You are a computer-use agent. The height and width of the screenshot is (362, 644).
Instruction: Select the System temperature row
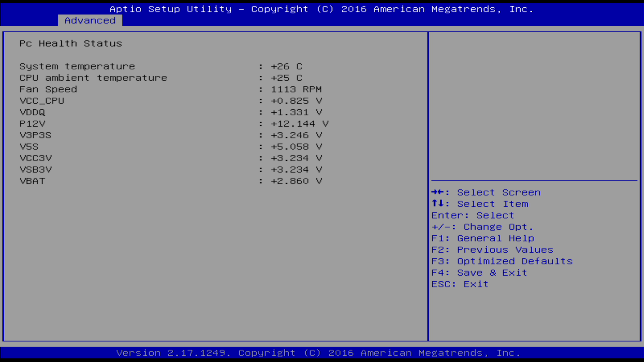[x=77, y=66]
